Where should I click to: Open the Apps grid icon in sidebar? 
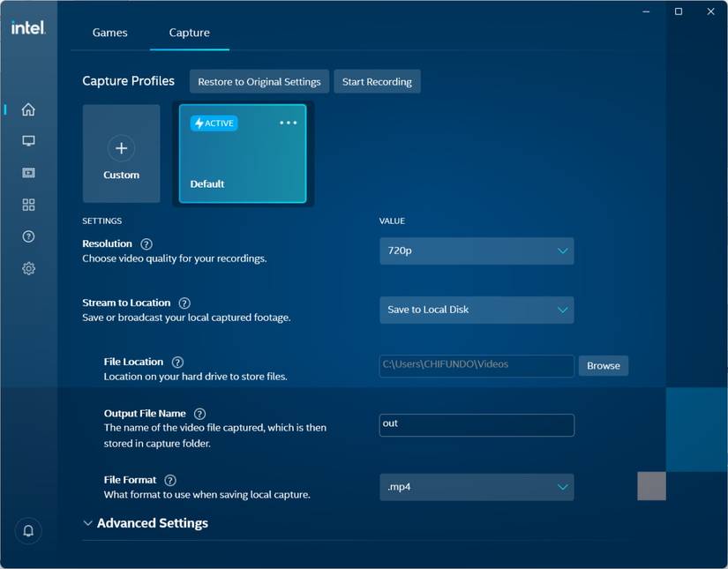pos(28,205)
